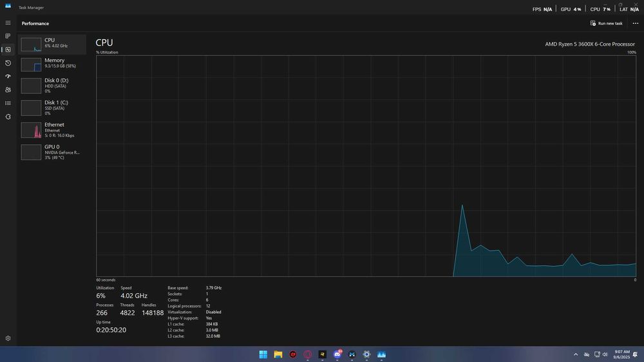The height and width of the screenshot is (362, 644).
Task: Select Disk 1 (C:) in performance list
Action: click(x=52, y=108)
